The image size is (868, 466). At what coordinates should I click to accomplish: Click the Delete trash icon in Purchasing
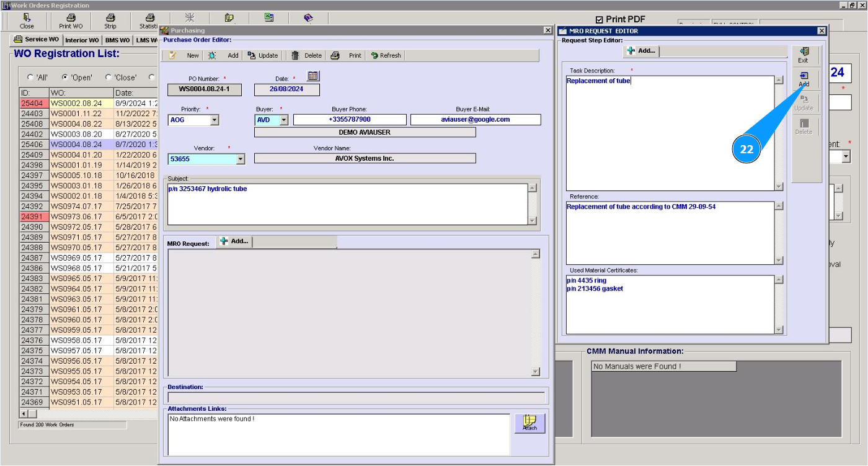click(x=296, y=55)
